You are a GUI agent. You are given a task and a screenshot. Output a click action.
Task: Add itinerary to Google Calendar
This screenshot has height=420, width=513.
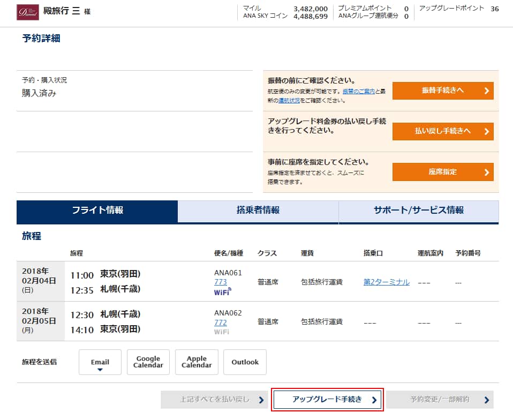click(148, 362)
